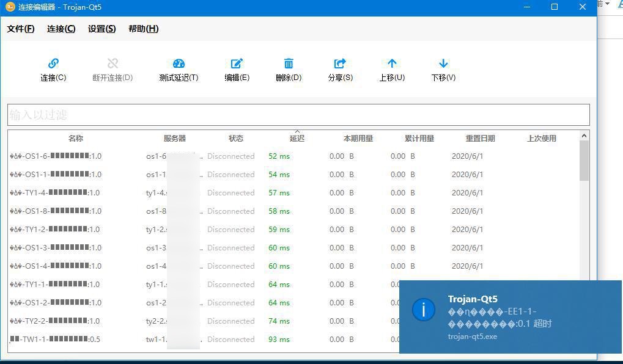This screenshot has width=623, height=364.
Task: Open the 设置(S) menu
Action: coord(101,29)
